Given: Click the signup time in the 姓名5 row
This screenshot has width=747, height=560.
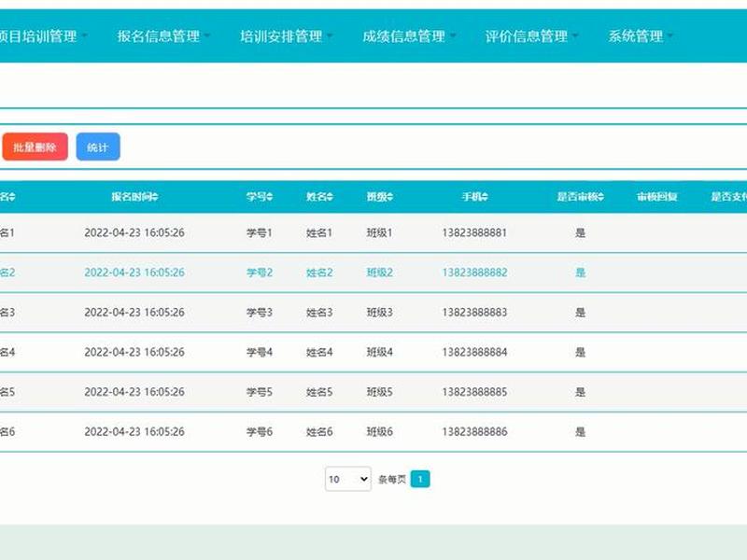Looking at the screenshot, I should pyautogui.click(x=134, y=392).
